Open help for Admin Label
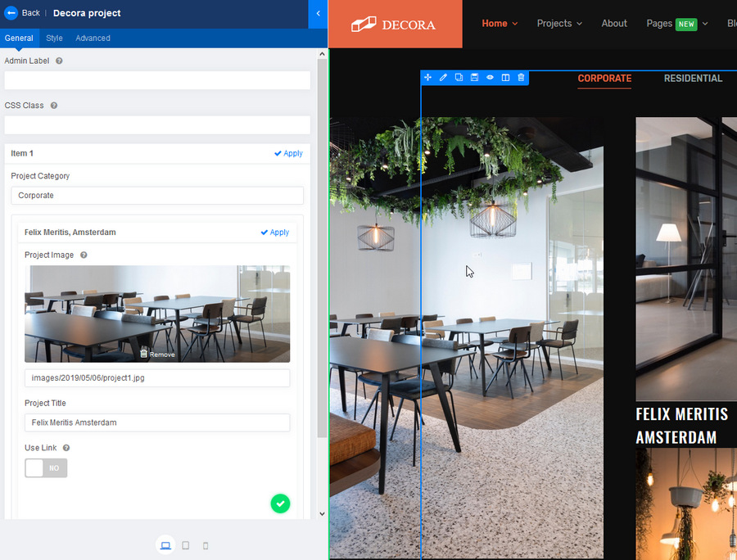The height and width of the screenshot is (560, 737). 59,61
